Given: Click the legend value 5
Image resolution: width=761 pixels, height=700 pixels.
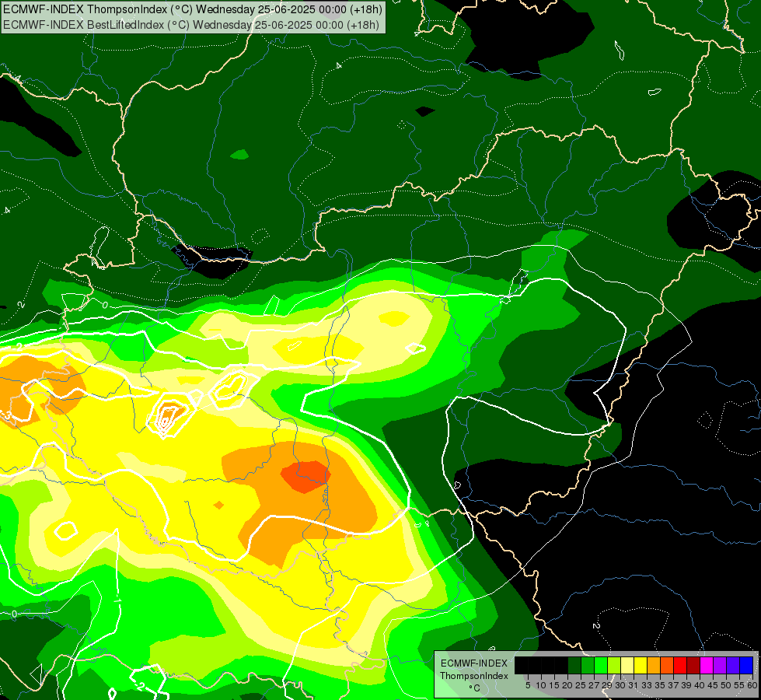Looking at the screenshot, I should 528,685.
